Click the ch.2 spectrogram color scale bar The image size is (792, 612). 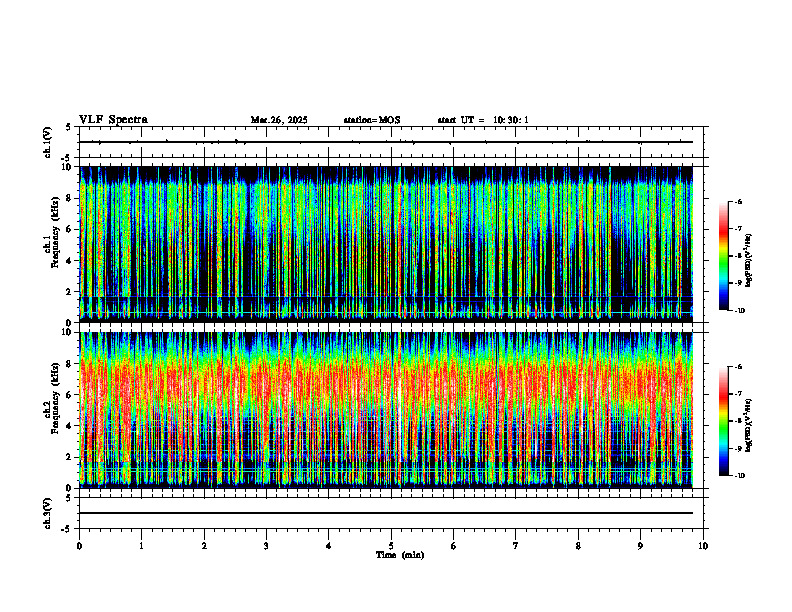pyautogui.click(x=723, y=421)
